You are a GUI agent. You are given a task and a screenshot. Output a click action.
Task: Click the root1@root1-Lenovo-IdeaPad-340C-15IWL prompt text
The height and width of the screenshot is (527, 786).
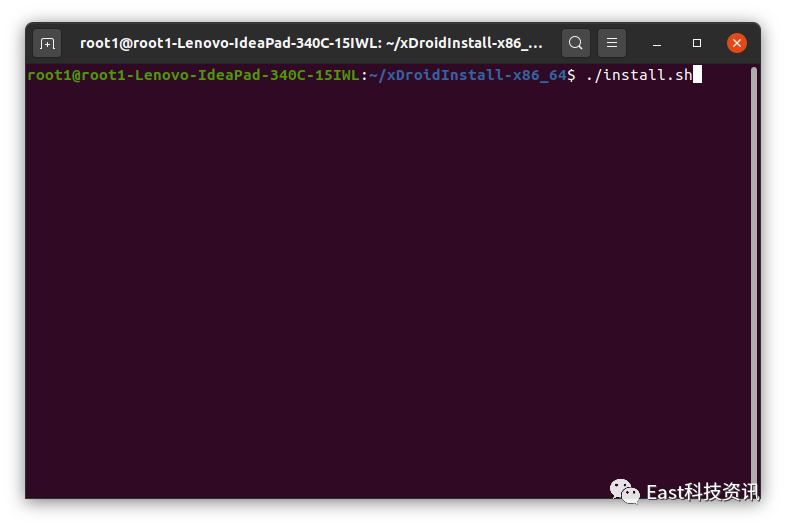click(x=193, y=75)
